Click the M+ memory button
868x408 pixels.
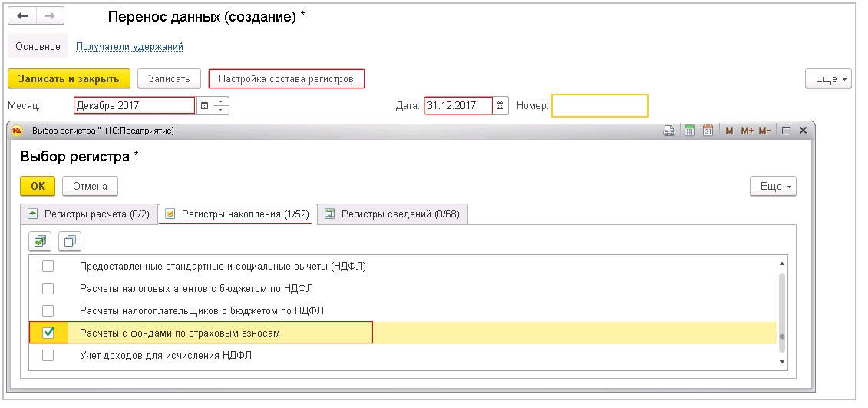pos(748,131)
